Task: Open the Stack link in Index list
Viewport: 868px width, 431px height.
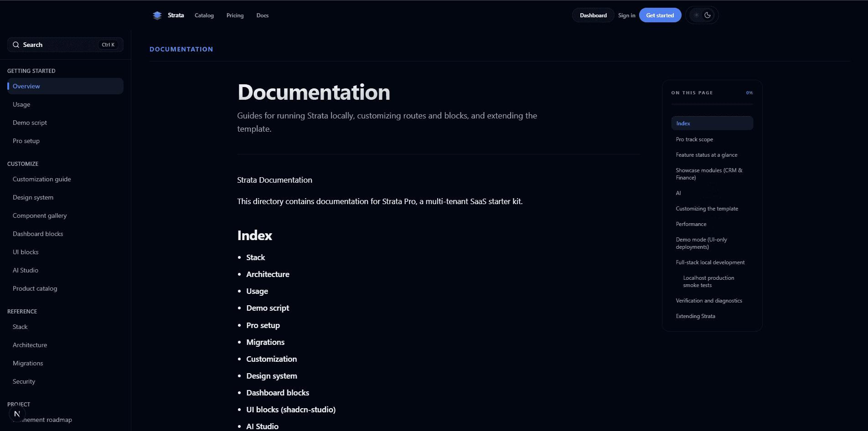Action: pyautogui.click(x=256, y=257)
